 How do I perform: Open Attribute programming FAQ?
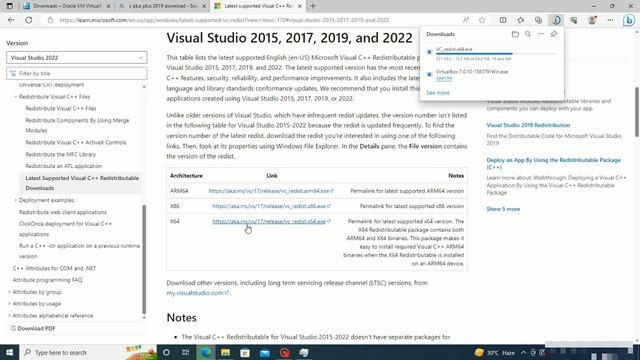point(47,280)
